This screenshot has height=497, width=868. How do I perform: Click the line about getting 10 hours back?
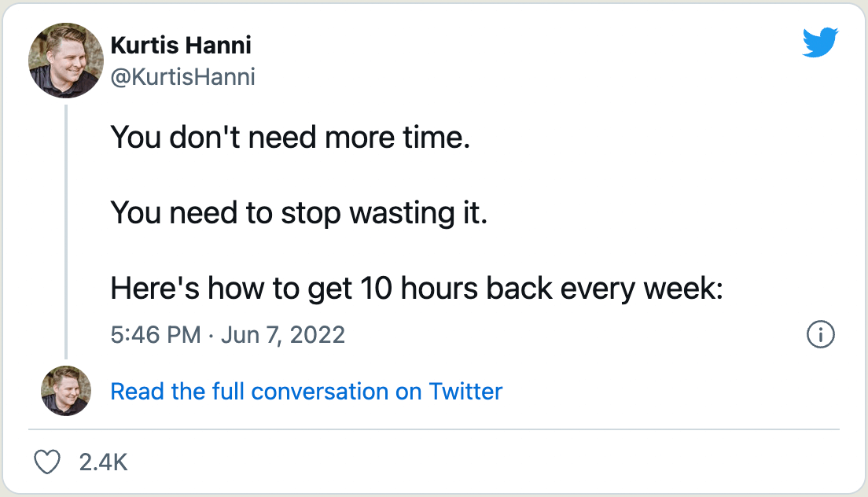[x=416, y=289]
